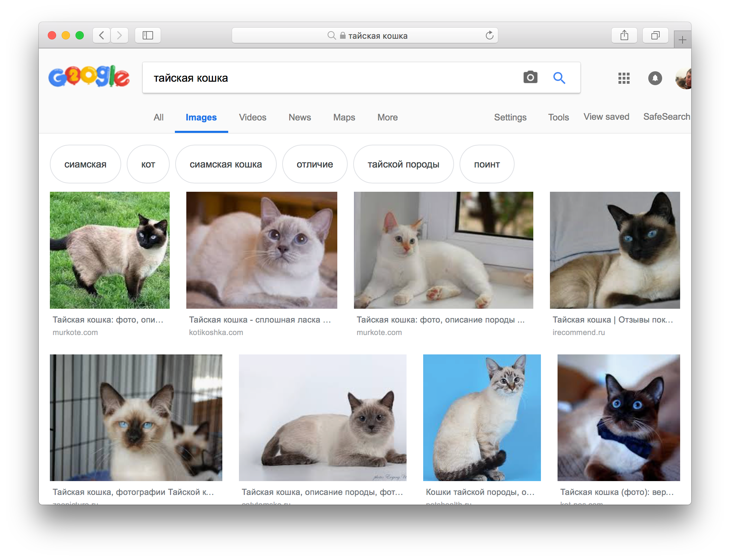Open the SafeSearch dropdown
The image size is (730, 560).
pos(666,117)
